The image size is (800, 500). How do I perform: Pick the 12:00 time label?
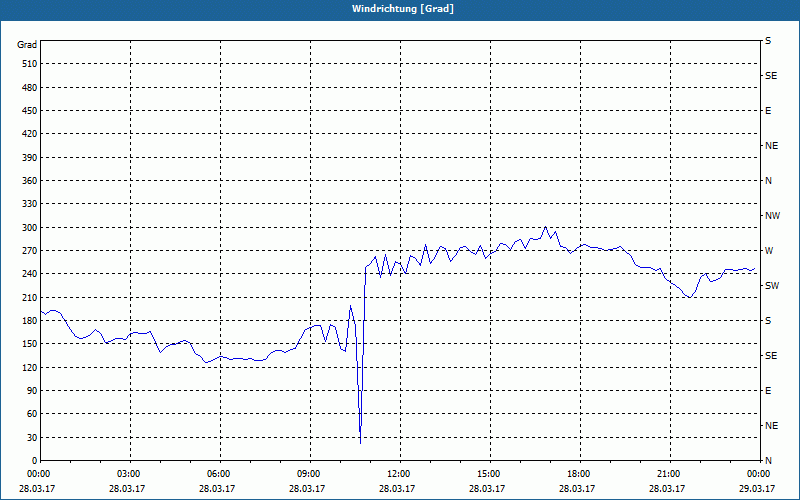pyautogui.click(x=400, y=474)
